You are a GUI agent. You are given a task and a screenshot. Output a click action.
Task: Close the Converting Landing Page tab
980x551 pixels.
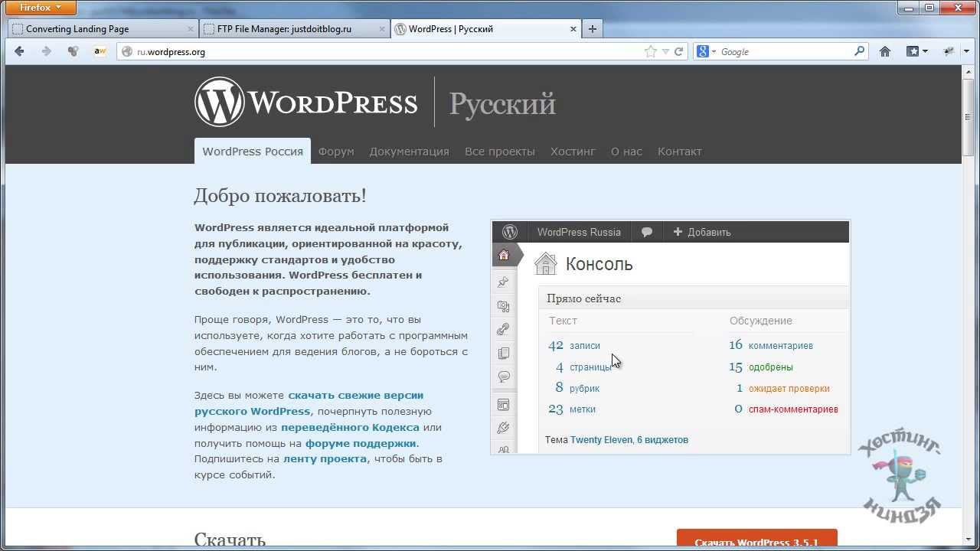(191, 29)
